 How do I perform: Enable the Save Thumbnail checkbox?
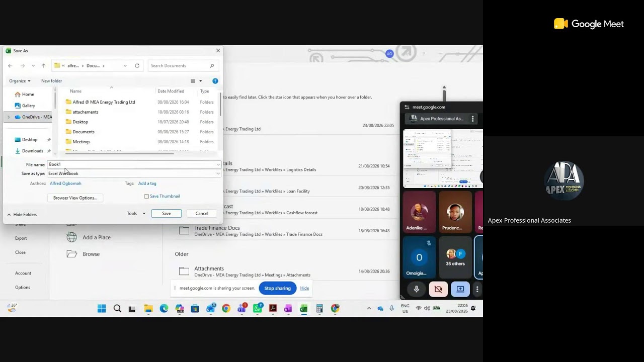146,197
